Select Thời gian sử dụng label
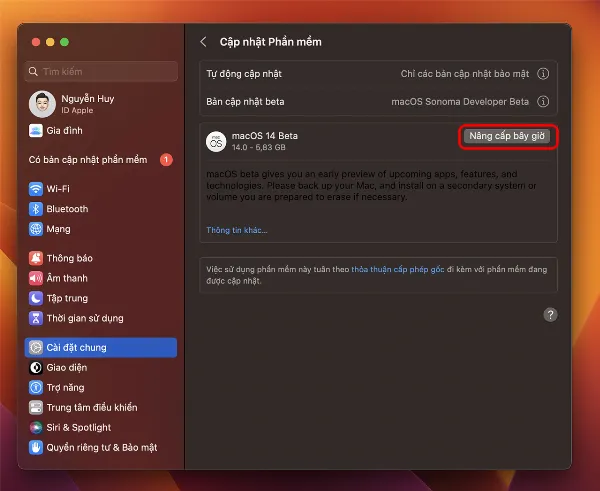Viewport: 600px width, 491px height. (85, 318)
